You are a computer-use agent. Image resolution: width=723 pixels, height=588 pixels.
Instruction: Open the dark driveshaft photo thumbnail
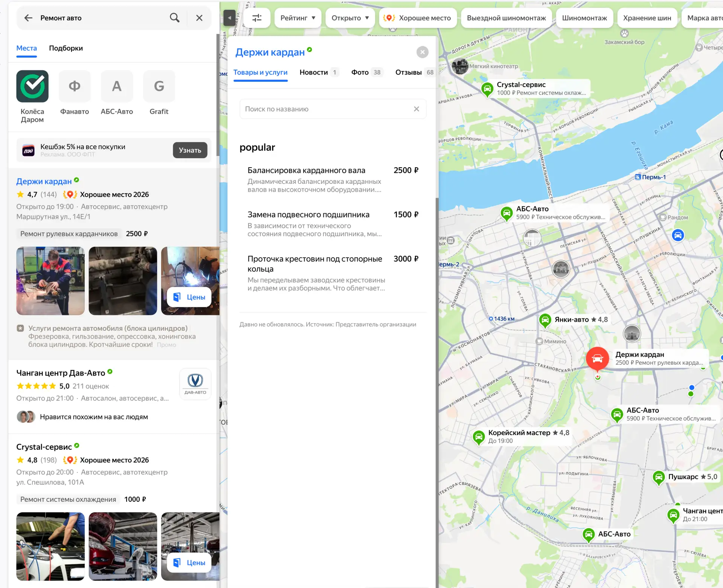pyautogui.click(x=123, y=281)
